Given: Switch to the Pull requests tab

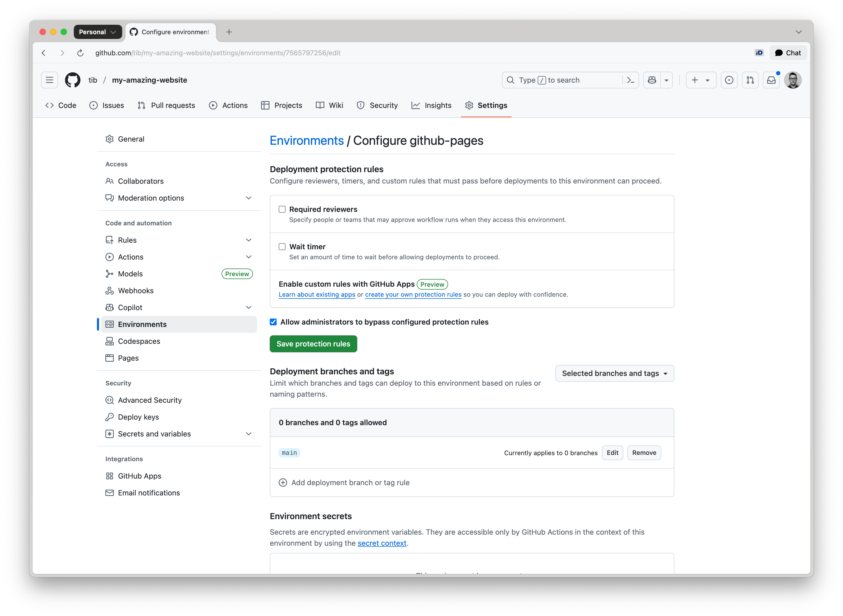Looking at the screenshot, I should [166, 106].
